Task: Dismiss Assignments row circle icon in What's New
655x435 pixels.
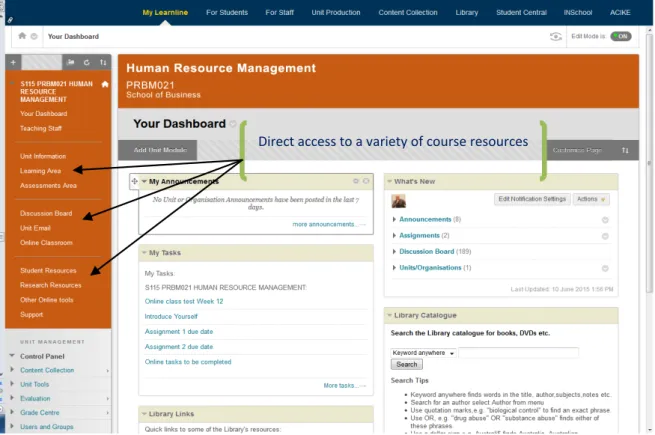Action: click(x=605, y=236)
